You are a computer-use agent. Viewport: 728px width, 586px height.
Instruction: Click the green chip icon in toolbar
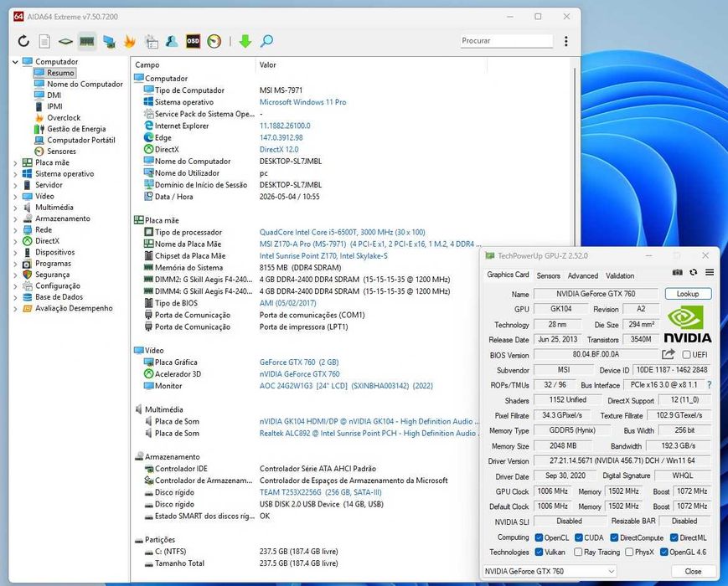65,41
